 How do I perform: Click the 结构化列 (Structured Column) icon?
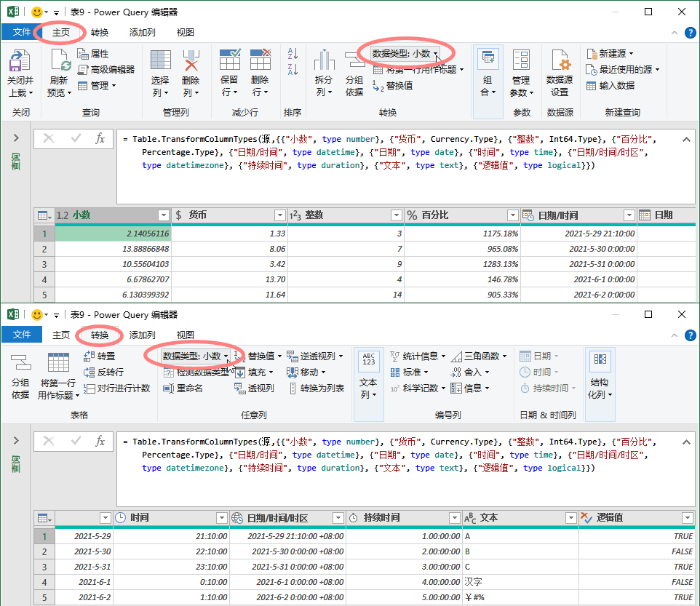tap(600, 371)
